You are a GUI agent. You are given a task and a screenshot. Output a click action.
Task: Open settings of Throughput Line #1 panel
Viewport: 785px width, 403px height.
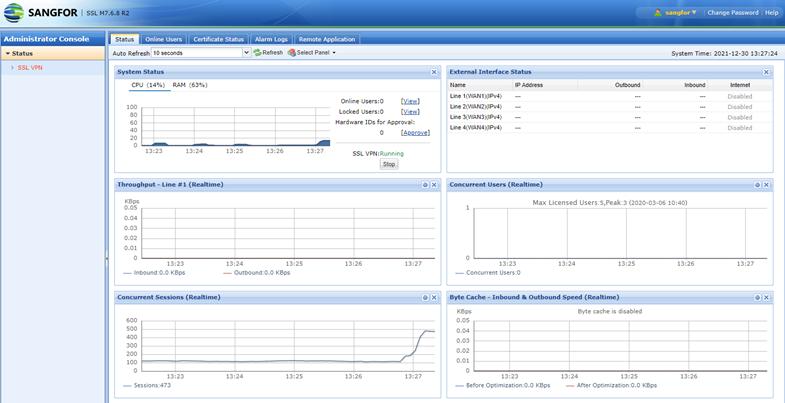[425, 185]
